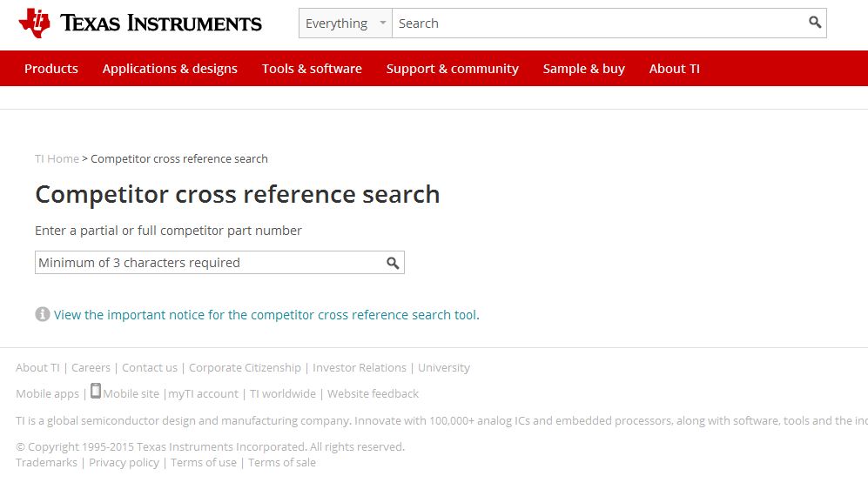Click the header search magnifier icon
868x496 pixels.
coord(814,22)
